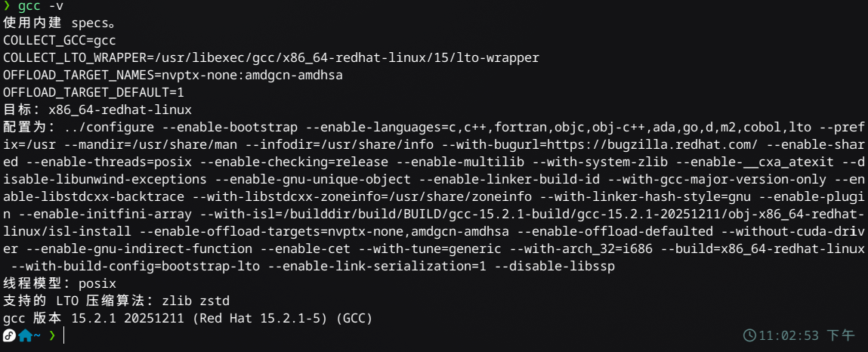Click the blue home folder icon
Image resolution: width=868 pixels, height=352 pixels.
point(25,335)
